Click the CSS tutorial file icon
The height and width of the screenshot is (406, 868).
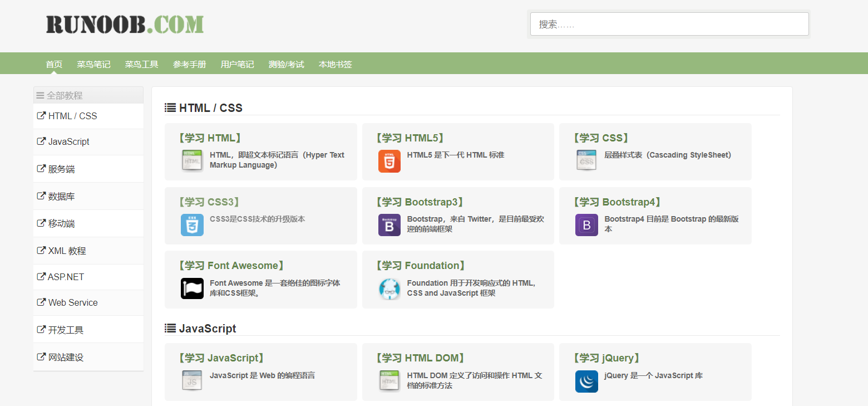pos(586,160)
